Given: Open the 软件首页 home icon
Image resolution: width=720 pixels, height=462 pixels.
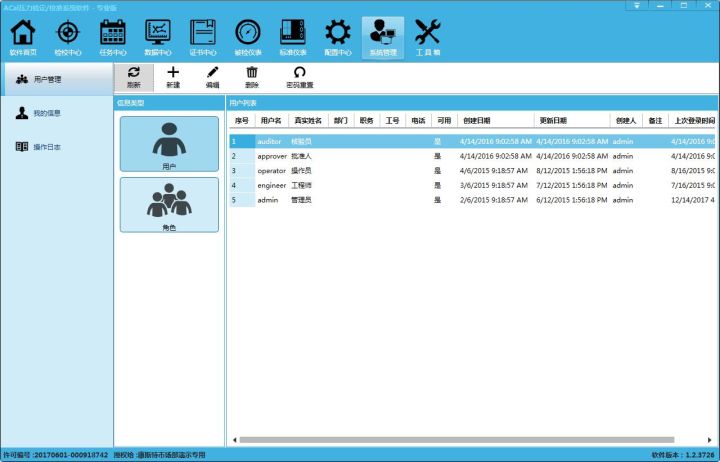Looking at the screenshot, I should click(21, 37).
